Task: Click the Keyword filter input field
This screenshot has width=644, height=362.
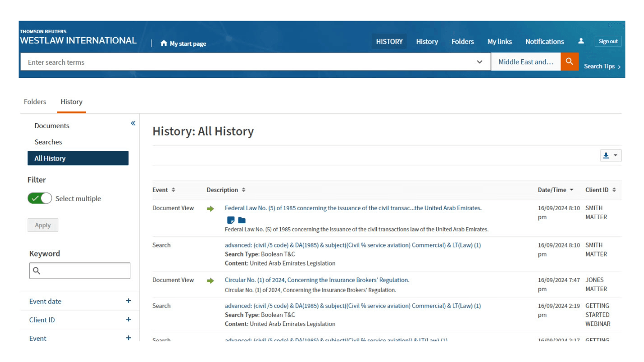Action: [x=79, y=270]
